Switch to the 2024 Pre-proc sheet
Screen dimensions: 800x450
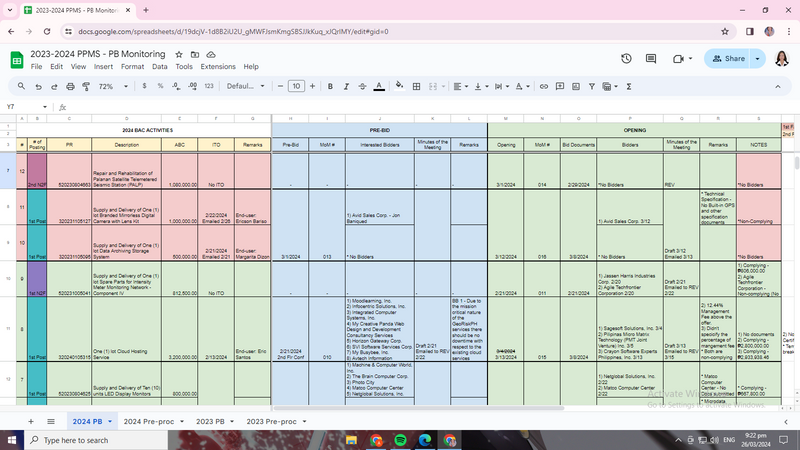pos(148,421)
